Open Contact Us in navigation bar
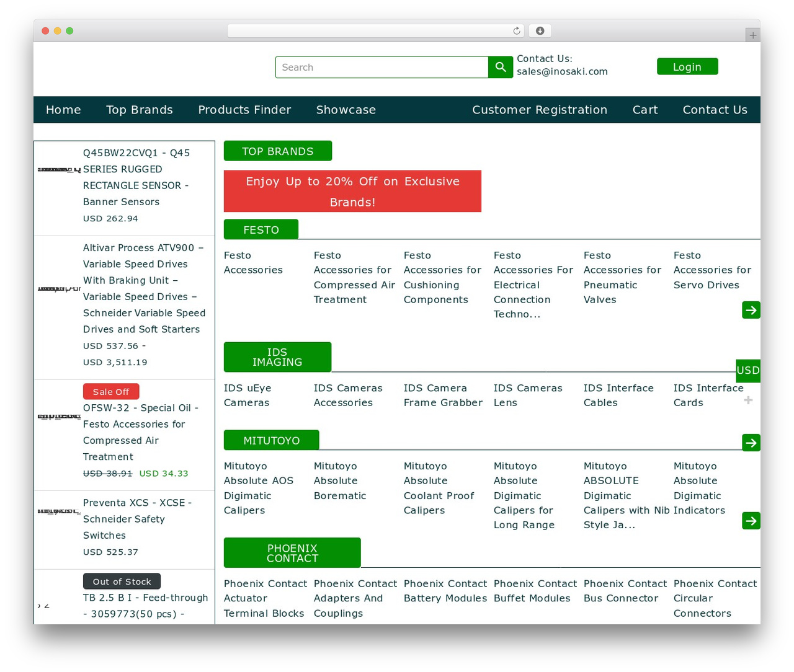The width and height of the screenshot is (794, 672). pyautogui.click(x=715, y=110)
